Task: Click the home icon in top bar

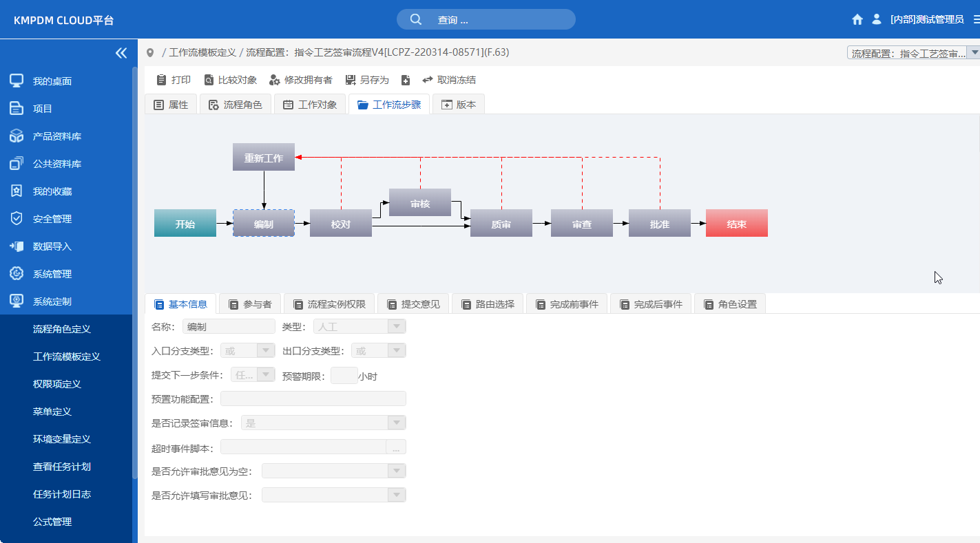Action: 857,19
